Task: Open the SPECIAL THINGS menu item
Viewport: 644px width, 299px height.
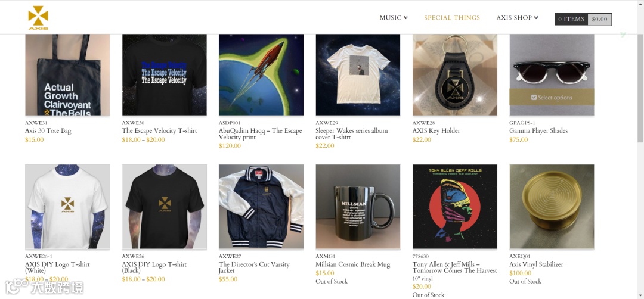Action: [x=452, y=18]
